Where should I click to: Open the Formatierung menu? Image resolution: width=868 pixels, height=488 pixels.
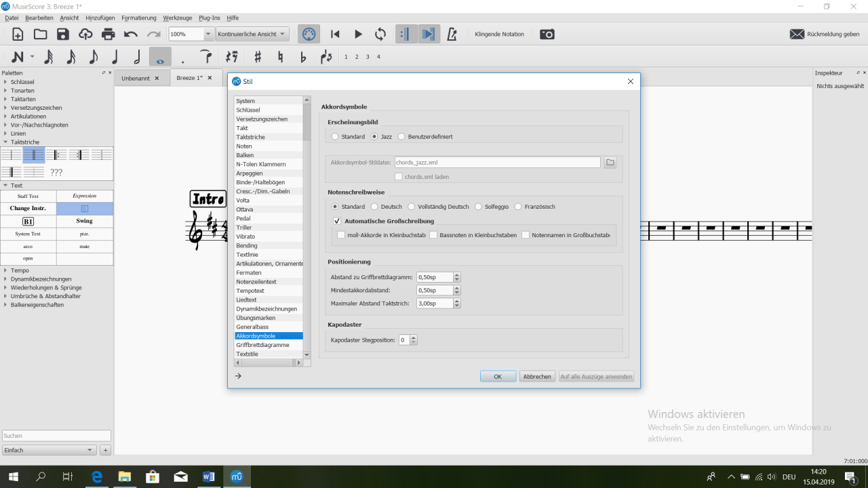pos(139,18)
